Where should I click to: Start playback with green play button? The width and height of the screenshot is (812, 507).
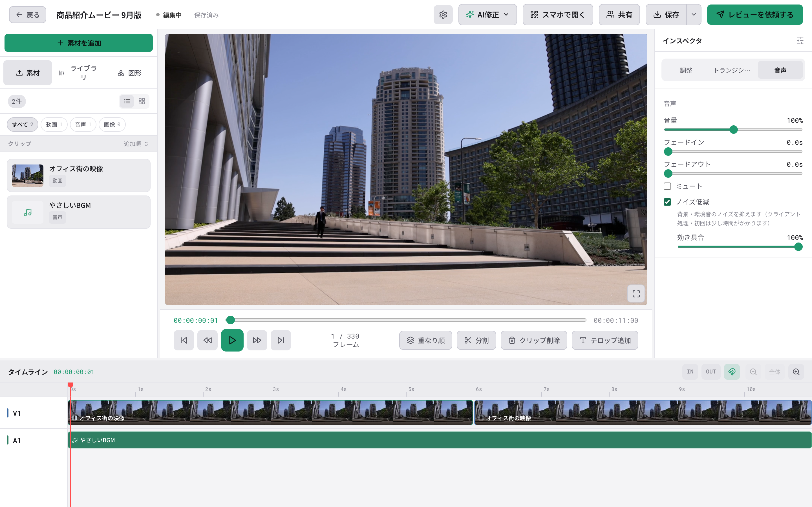click(x=232, y=340)
